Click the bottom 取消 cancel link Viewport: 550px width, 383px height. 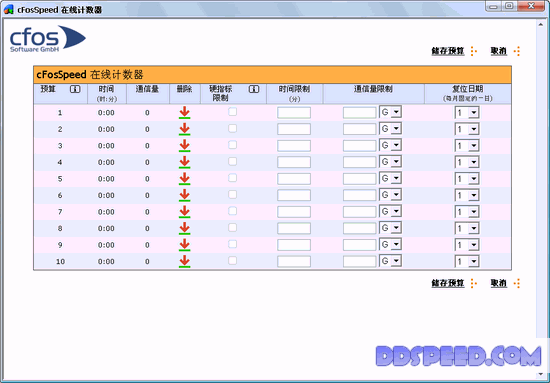(x=499, y=283)
